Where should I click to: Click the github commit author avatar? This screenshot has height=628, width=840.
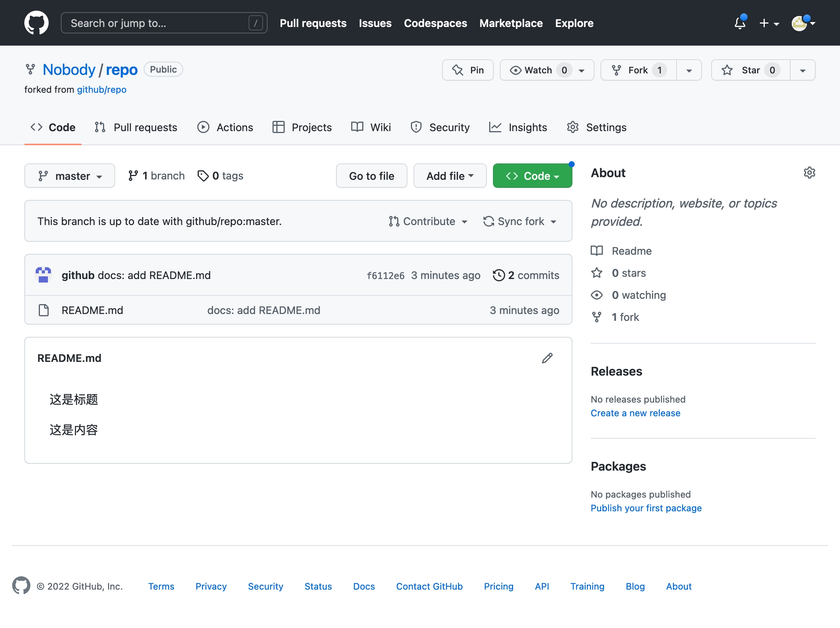click(43, 275)
